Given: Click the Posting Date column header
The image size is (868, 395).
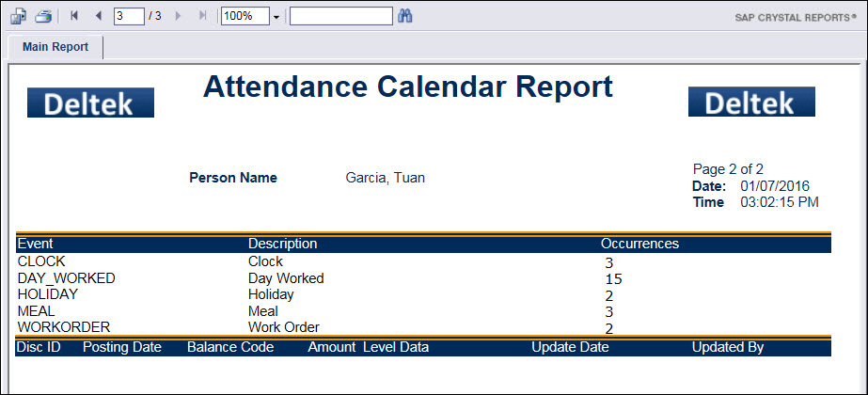Looking at the screenshot, I should pyautogui.click(x=122, y=347).
